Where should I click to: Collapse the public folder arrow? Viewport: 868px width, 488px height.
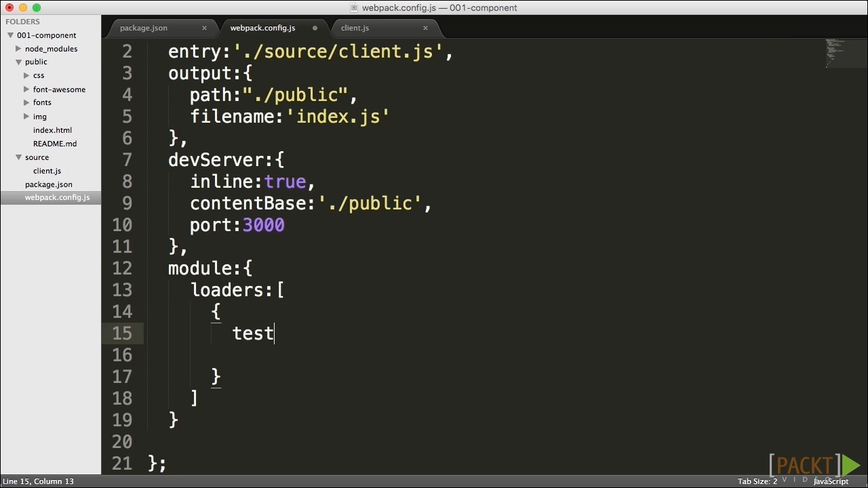(x=18, y=62)
